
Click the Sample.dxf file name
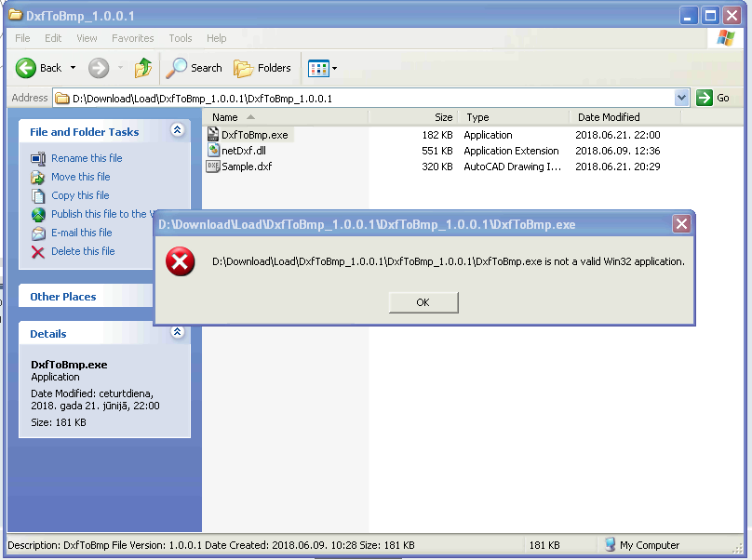coord(247,167)
